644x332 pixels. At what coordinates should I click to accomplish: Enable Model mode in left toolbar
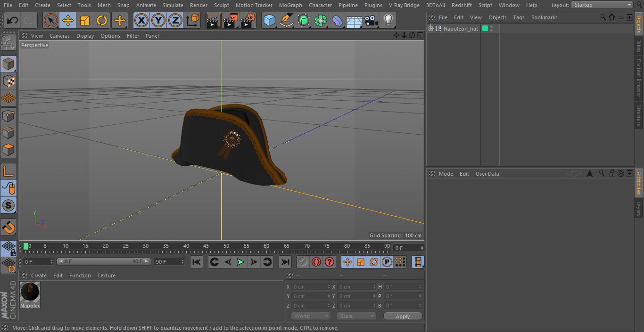coord(8,64)
